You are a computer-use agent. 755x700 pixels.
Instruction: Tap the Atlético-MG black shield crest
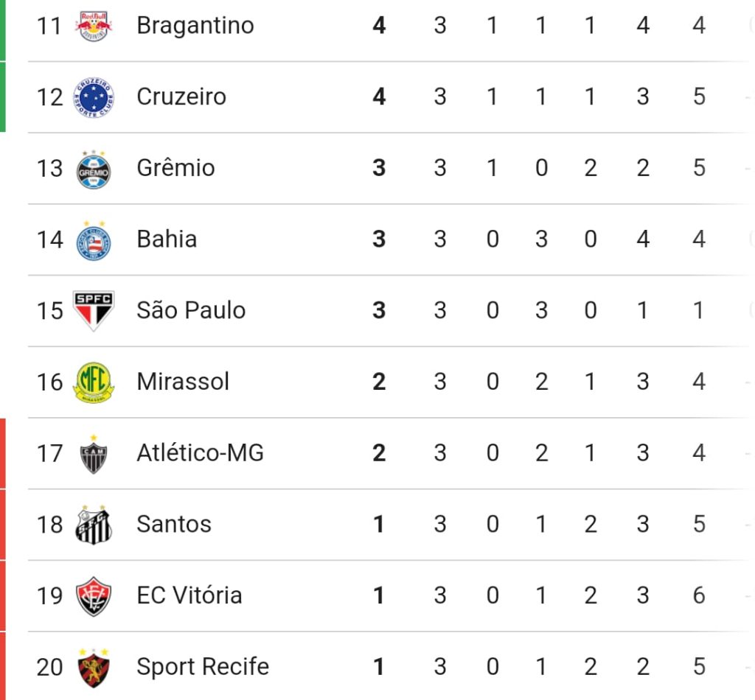point(94,454)
